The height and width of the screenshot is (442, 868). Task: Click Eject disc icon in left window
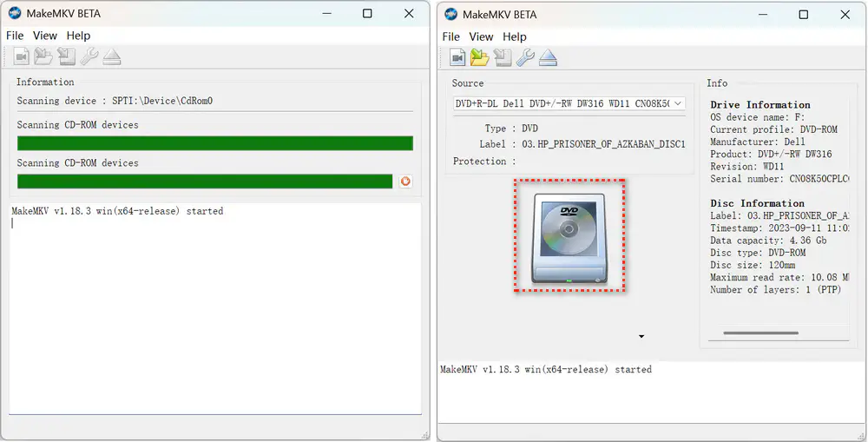tap(112, 56)
